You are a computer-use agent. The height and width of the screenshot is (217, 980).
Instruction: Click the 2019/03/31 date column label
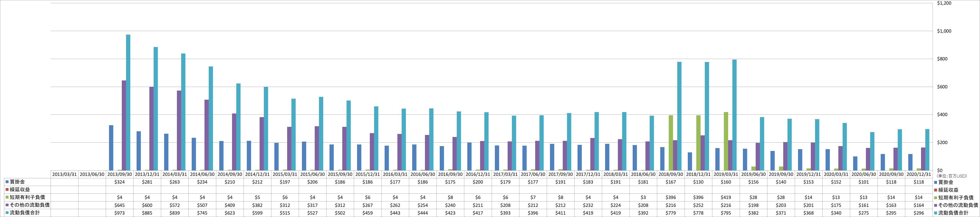[726, 174]
